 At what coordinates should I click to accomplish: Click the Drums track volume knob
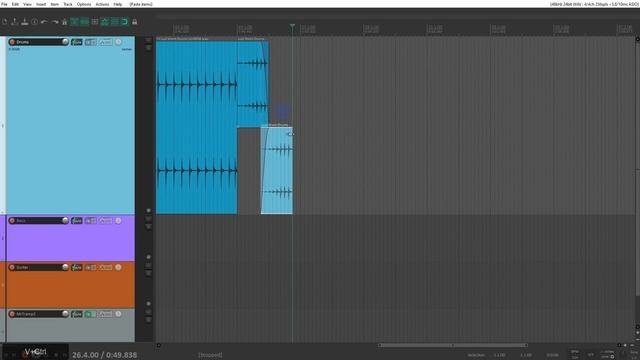[65, 42]
